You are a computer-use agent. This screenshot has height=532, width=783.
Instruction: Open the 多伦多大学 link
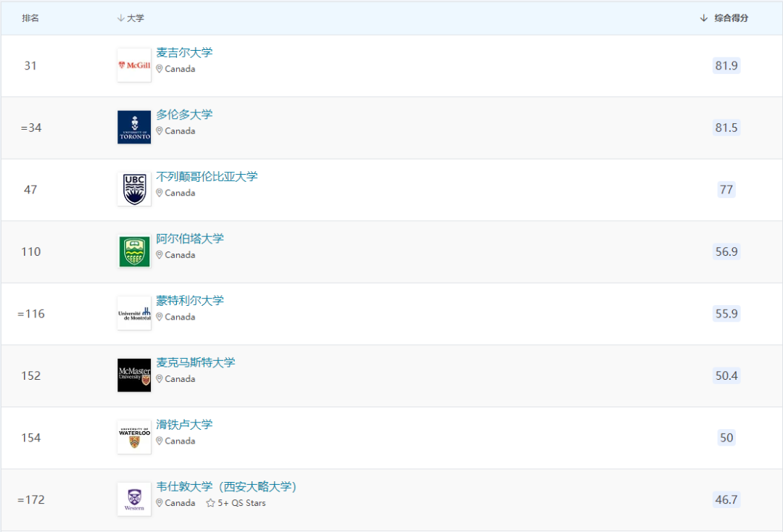tap(184, 115)
